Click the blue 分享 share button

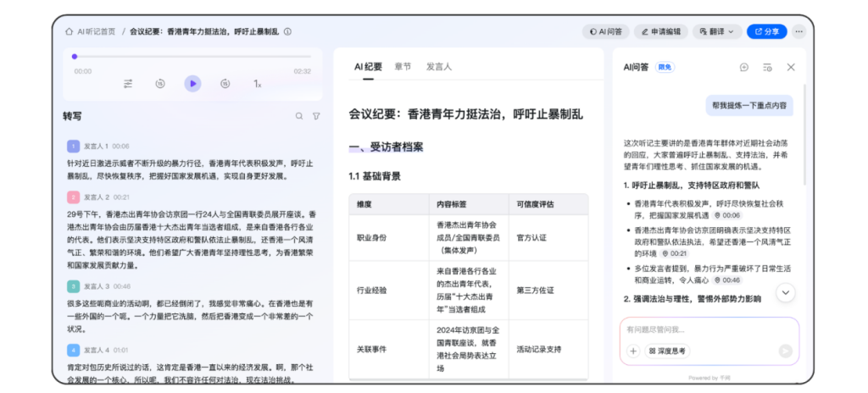tap(766, 31)
